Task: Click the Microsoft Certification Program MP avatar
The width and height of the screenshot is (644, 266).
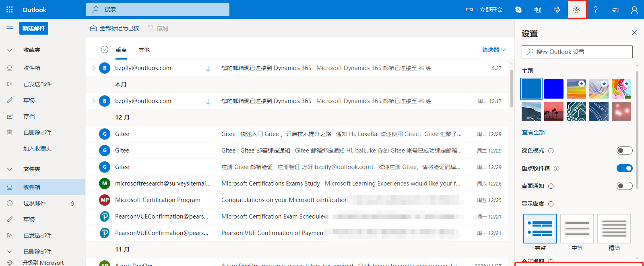Action: tap(105, 200)
